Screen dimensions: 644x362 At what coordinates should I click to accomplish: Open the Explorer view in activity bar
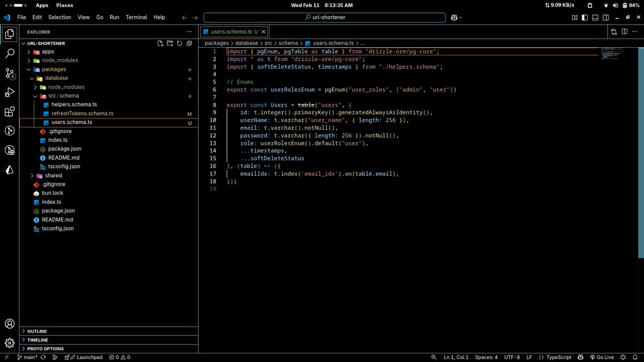[9, 34]
